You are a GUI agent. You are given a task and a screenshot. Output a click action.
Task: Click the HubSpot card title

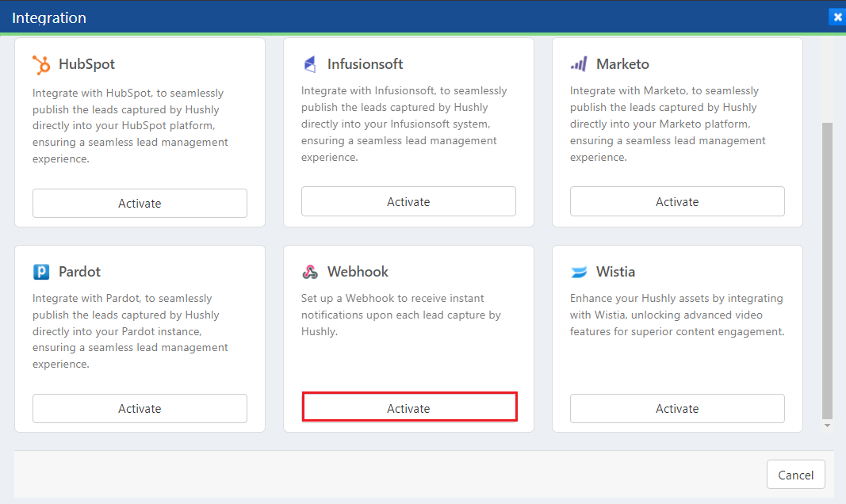click(x=87, y=64)
